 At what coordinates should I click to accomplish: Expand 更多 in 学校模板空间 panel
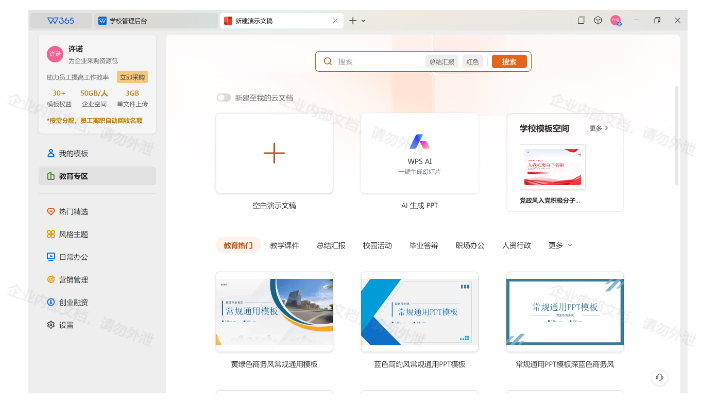pyautogui.click(x=597, y=129)
